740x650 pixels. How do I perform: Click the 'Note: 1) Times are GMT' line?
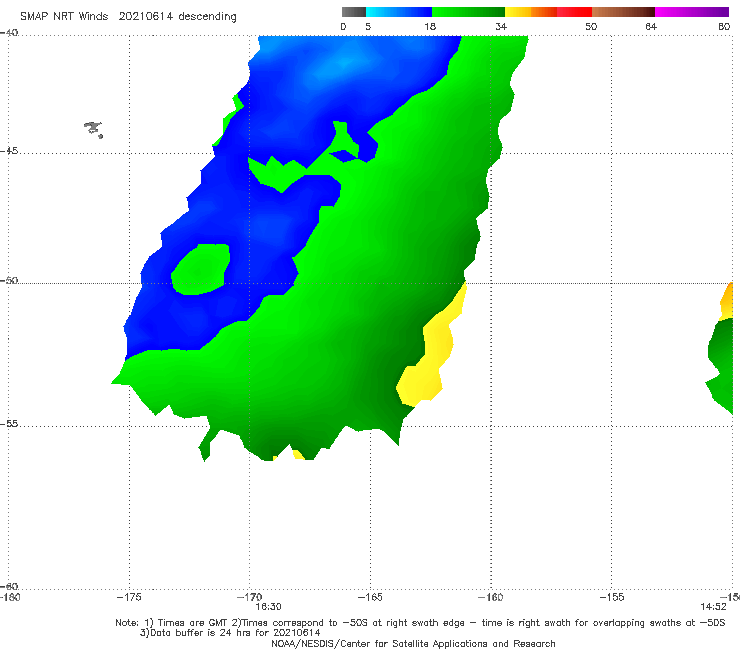tap(420, 623)
